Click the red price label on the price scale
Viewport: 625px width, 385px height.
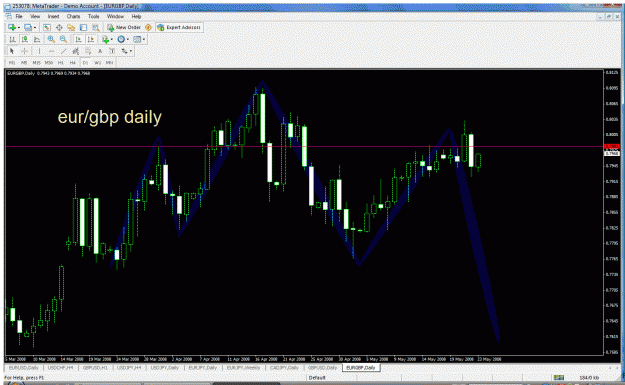(611, 147)
